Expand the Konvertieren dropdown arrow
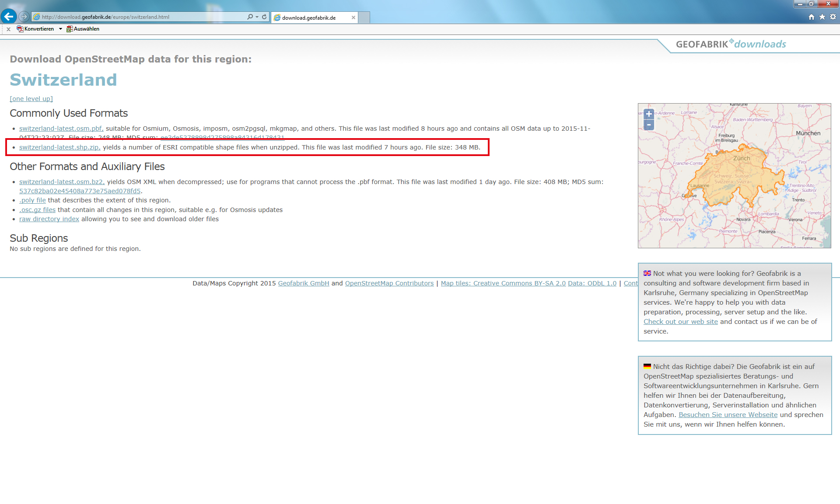This screenshot has height=504, width=840. coord(60,29)
